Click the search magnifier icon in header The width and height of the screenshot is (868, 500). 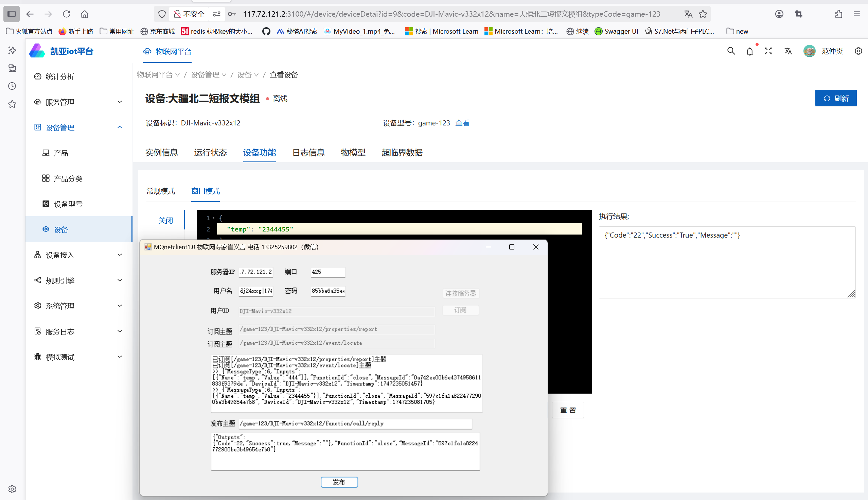click(x=731, y=51)
